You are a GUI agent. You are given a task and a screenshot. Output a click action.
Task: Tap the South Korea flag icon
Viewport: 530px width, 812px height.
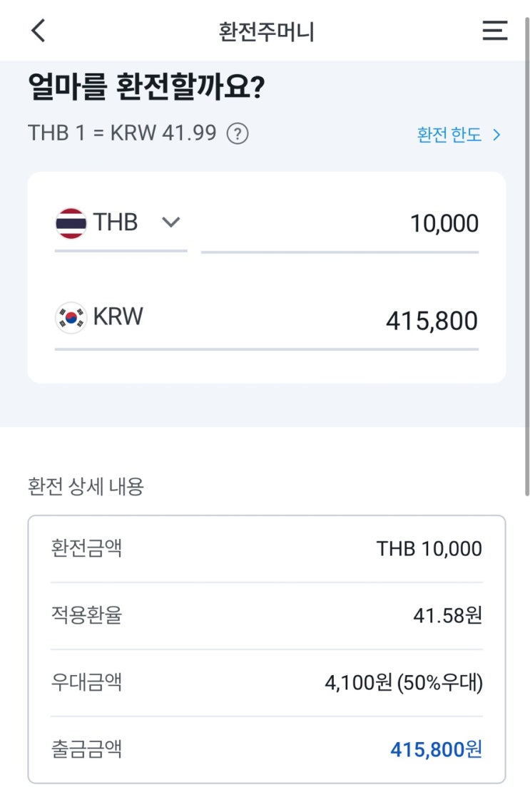coord(71,317)
